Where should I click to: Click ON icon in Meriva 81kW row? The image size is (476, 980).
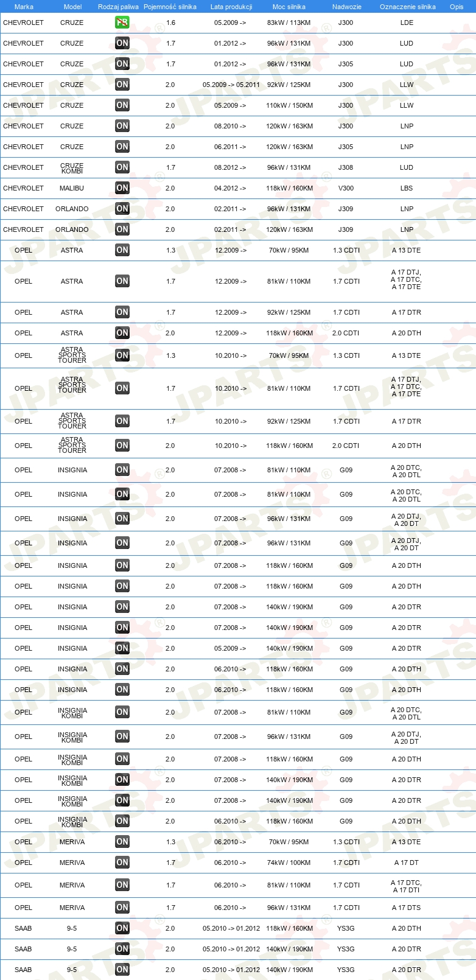tap(122, 885)
